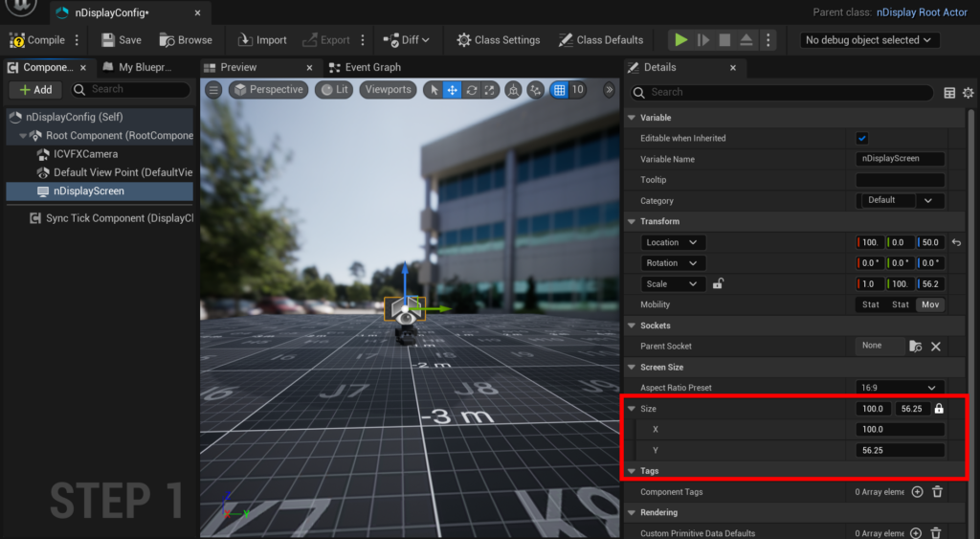Open the Class Defaults
The image size is (980, 539).
(601, 40)
